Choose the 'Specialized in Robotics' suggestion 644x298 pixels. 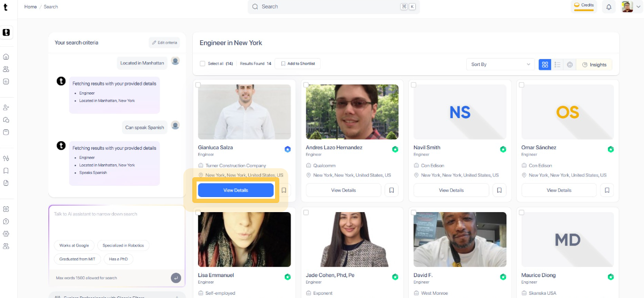pos(123,245)
